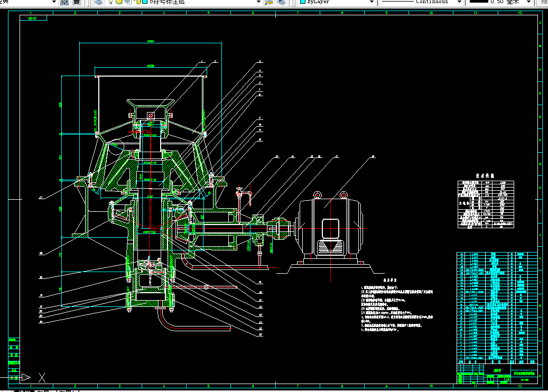Click the parts list table in the drawing
548x392 pixels.
coord(497,306)
